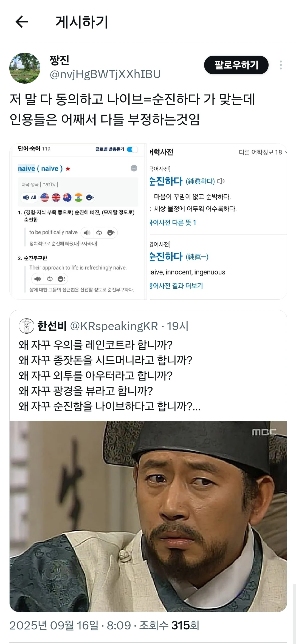Image resolution: width=296 pixels, height=644 pixels.
Task: Open the 영어사전 결과 더보기 link
Action: [176, 286]
